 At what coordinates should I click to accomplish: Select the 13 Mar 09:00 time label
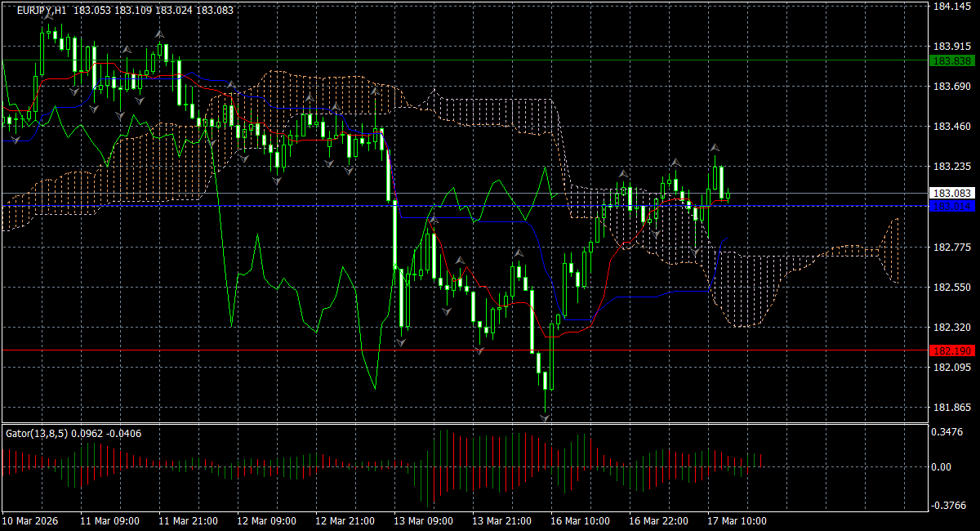(423, 521)
